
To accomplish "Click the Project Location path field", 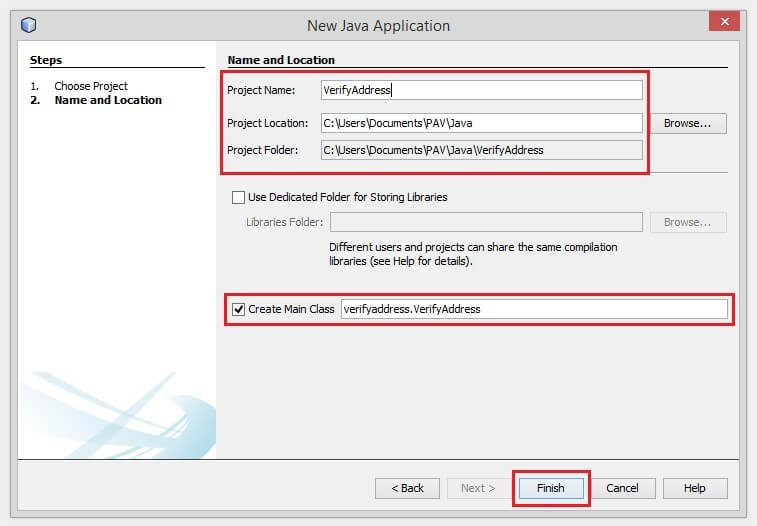I will coord(481,123).
